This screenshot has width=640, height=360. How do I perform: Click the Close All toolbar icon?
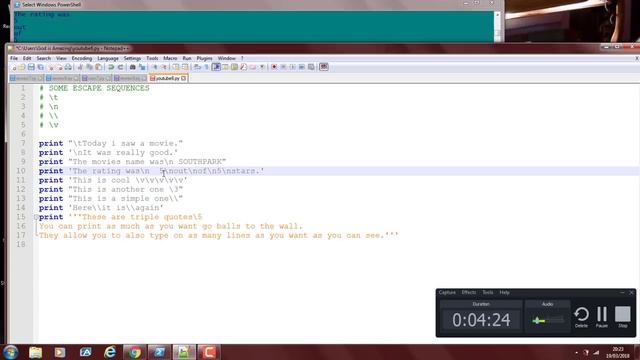pos(60,67)
